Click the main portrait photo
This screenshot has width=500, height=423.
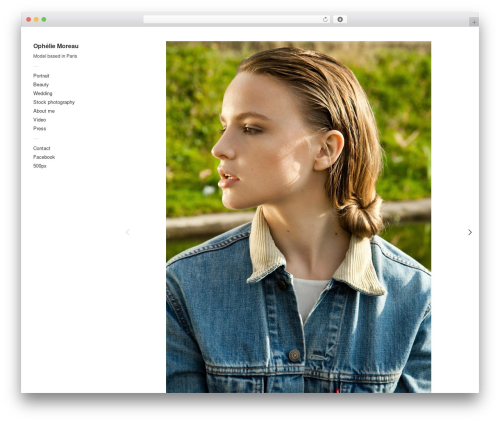(x=298, y=217)
